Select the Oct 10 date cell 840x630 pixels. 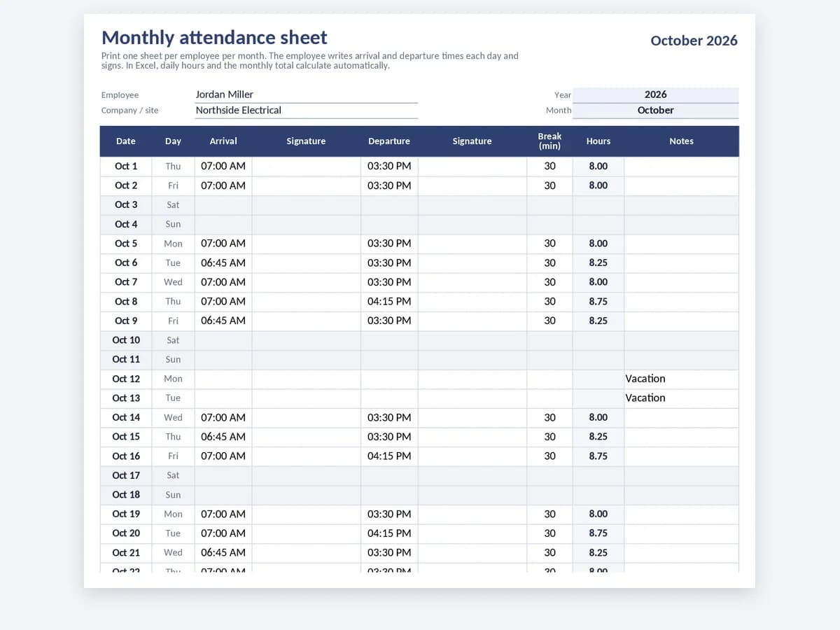(x=126, y=340)
